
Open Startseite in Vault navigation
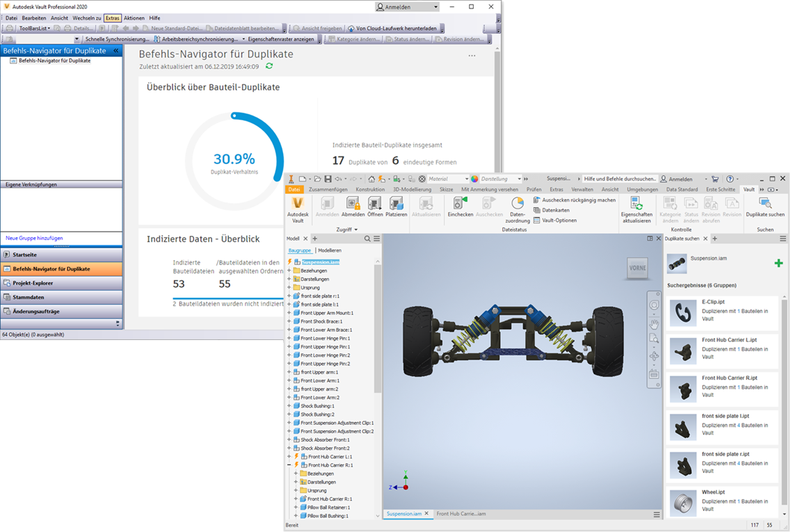[x=61, y=255]
